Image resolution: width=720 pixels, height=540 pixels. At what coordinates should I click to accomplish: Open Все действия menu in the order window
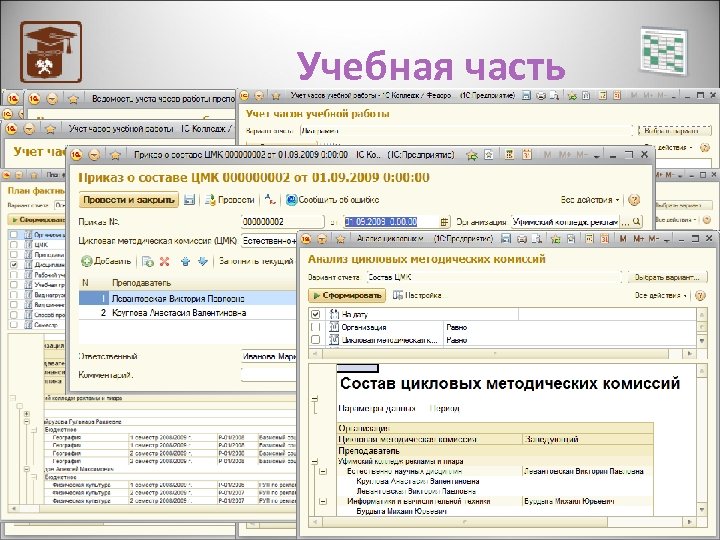[590, 200]
